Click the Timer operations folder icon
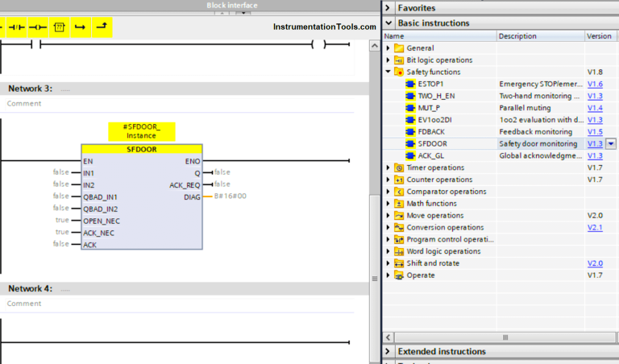Screen dimensions: 619x364 click(399, 168)
